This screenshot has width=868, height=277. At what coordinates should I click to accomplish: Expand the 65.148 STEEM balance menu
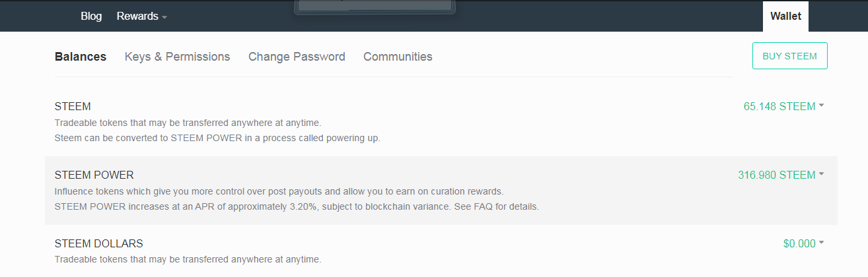tap(783, 106)
